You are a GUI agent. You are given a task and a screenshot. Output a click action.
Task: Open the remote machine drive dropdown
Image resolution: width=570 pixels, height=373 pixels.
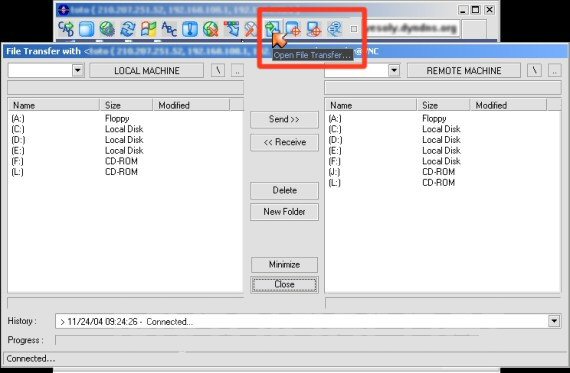tap(394, 70)
